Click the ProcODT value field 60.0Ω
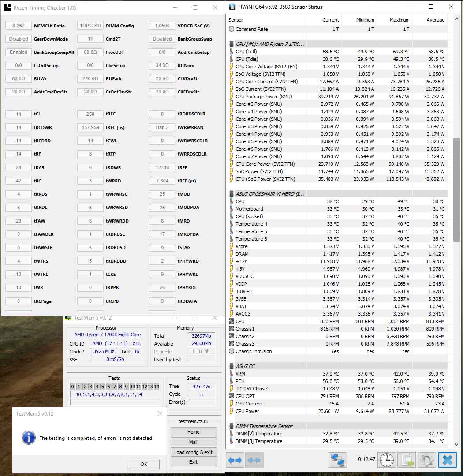This screenshot has width=463, height=476. click(90, 52)
